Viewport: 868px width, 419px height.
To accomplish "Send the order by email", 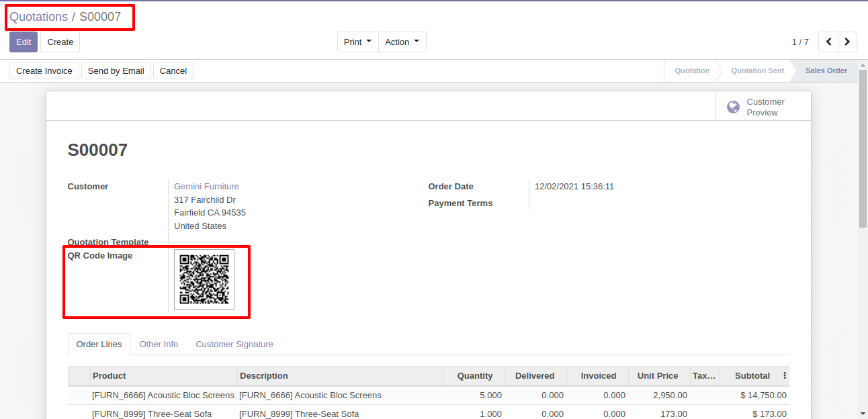I will [116, 71].
